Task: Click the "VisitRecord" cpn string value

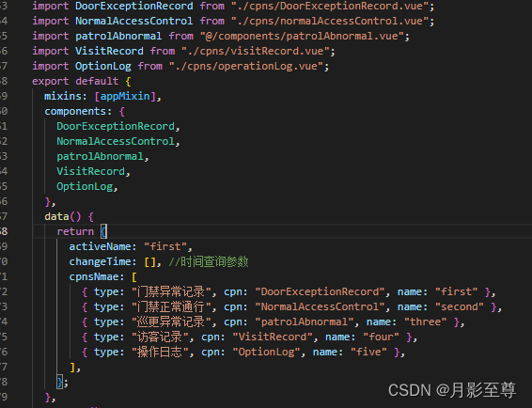Action: point(273,337)
